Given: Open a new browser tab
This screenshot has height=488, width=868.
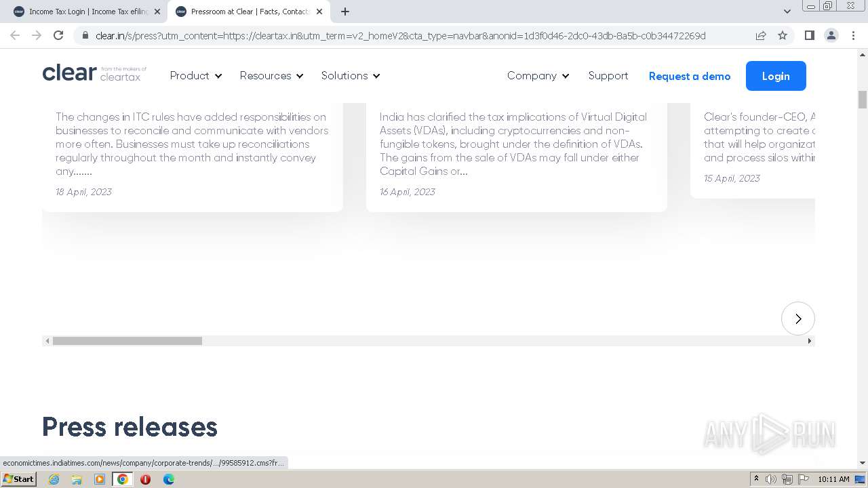Looking at the screenshot, I should pos(345,12).
